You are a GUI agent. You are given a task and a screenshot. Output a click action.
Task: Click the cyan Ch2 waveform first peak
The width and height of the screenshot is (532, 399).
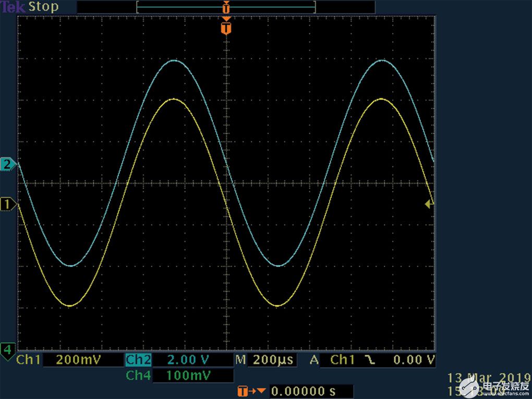pyautogui.click(x=174, y=61)
